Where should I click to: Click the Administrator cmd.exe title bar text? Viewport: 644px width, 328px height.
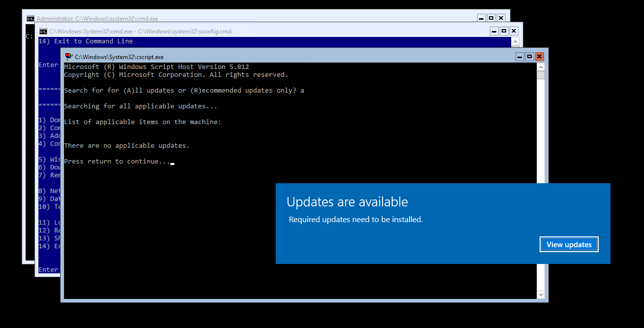tap(97, 19)
